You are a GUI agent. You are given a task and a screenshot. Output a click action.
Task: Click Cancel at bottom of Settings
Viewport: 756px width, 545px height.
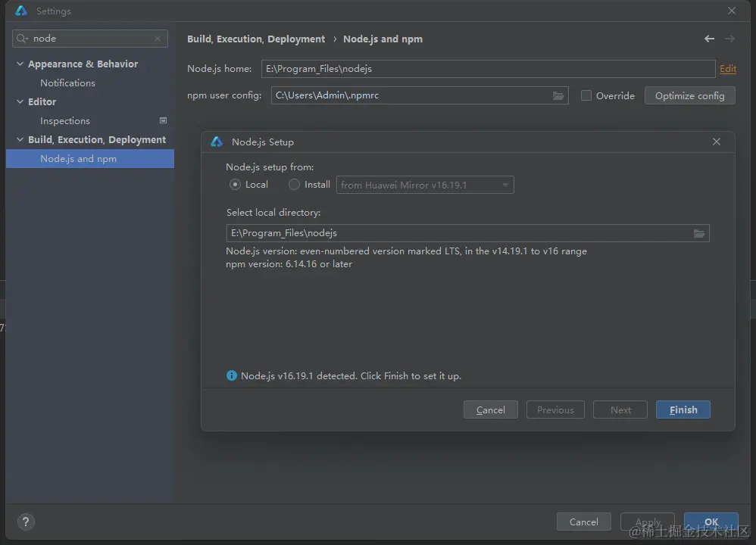coord(584,522)
